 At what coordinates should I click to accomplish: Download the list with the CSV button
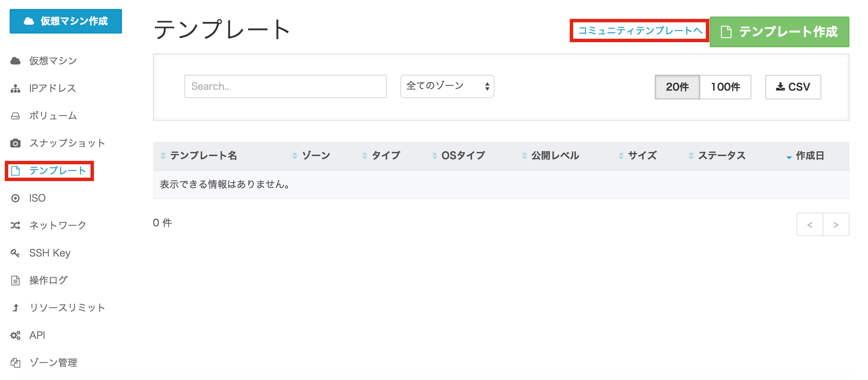(x=793, y=87)
